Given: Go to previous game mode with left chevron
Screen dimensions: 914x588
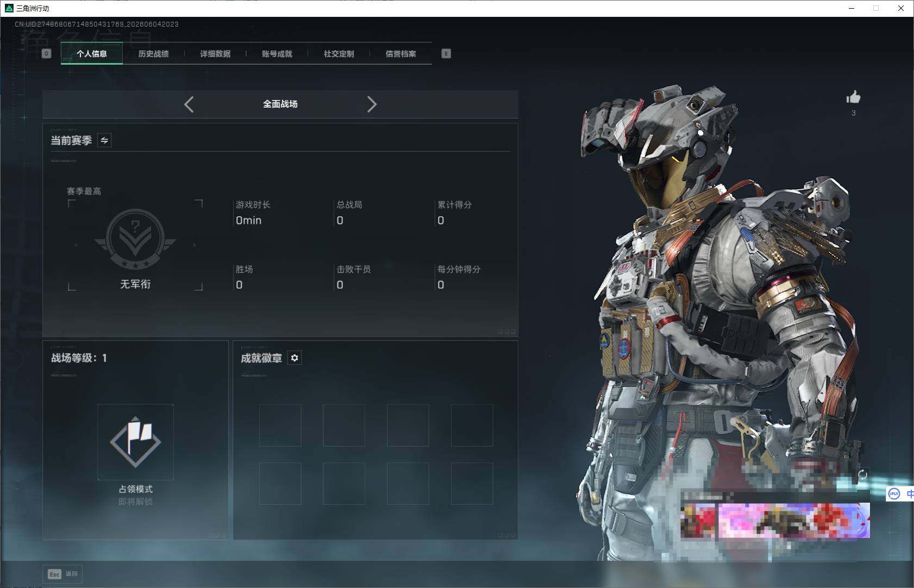Looking at the screenshot, I should [x=189, y=104].
